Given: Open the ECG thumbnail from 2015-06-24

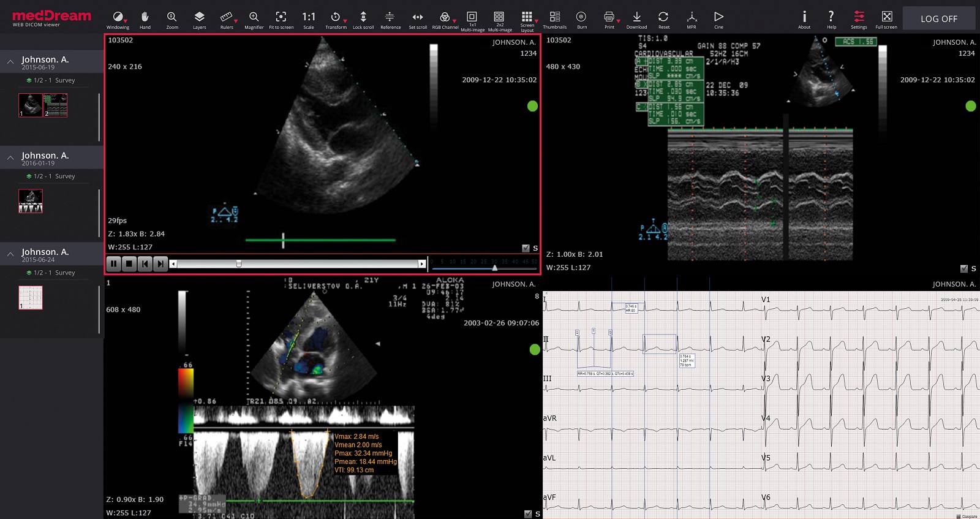Looking at the screenshot, I should point(31,298).
